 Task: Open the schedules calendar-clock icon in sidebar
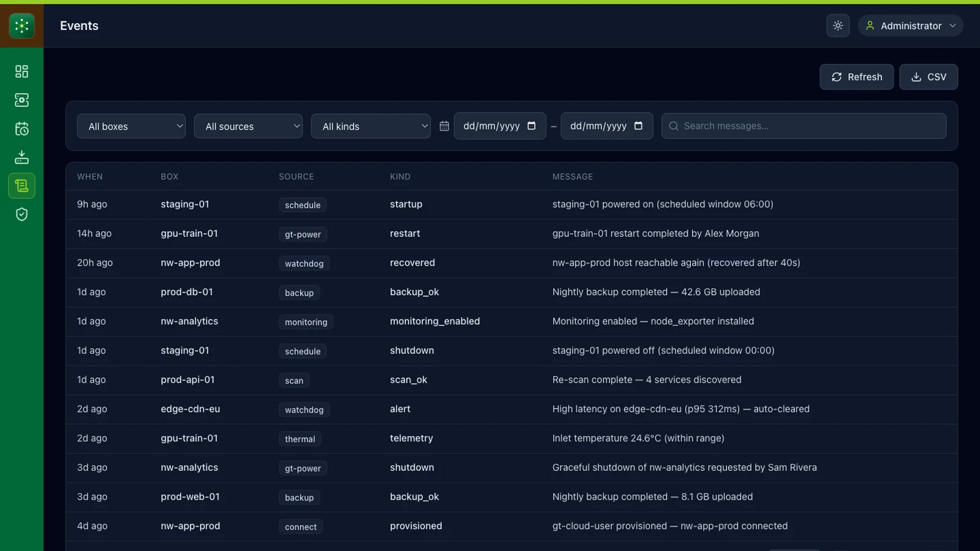21,129
